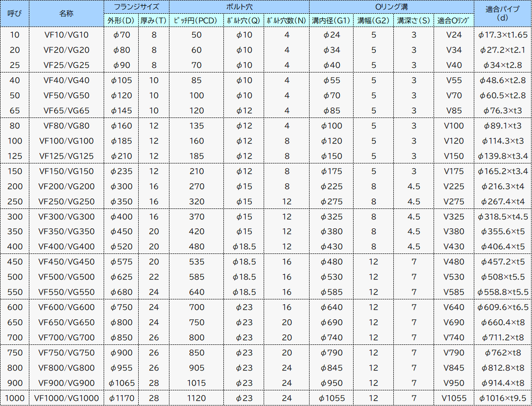The image size is (532, 406).
Task: Click the フランジサイズ group header
Action: point(136,7)
